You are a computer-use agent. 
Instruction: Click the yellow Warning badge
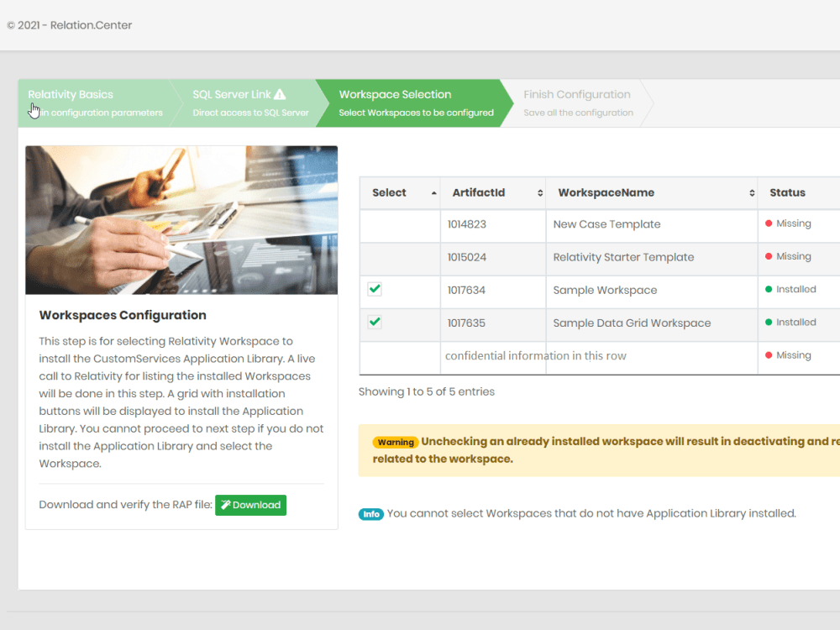[x=396, y=442]
